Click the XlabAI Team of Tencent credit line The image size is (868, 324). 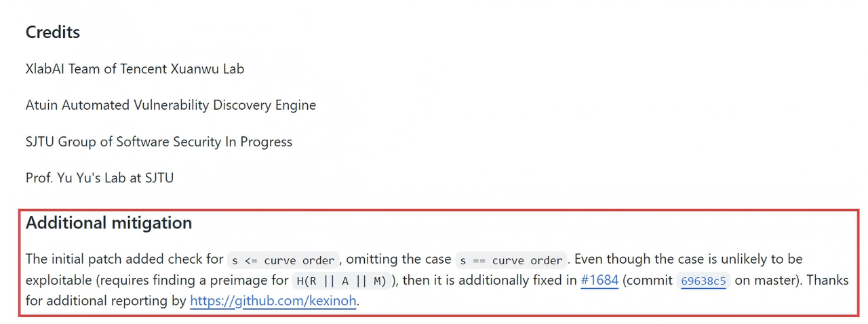coord(135,68)
